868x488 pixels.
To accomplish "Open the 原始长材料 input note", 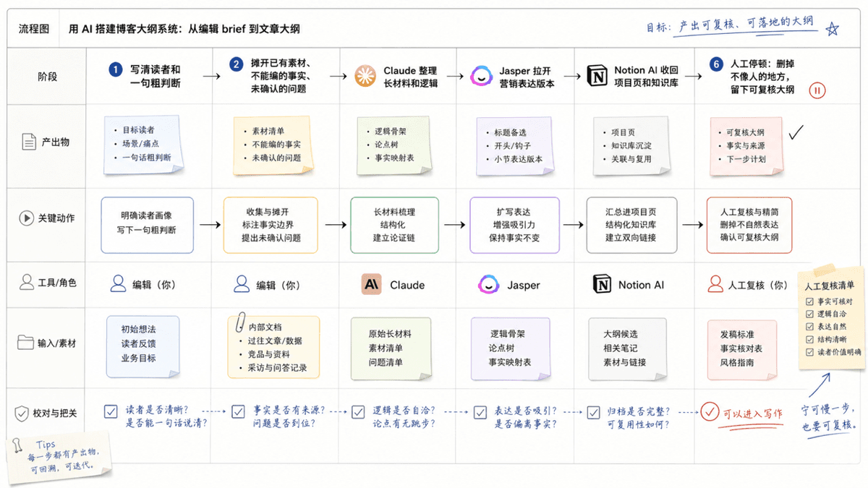I will tap(391, 348).
